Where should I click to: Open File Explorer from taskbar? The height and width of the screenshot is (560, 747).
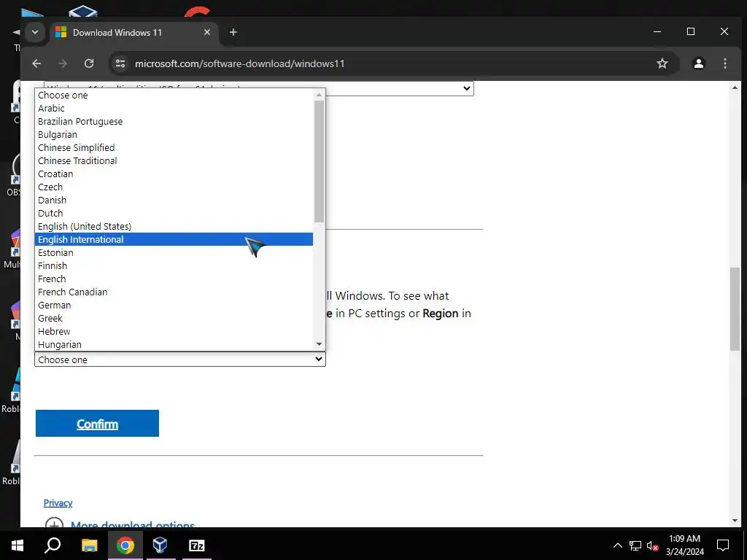[89, 545]
